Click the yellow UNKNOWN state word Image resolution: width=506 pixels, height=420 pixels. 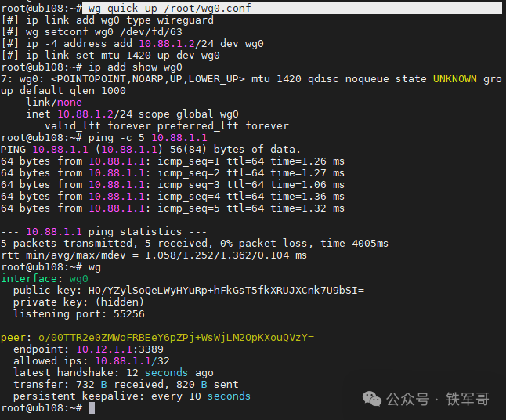(454, 79)
